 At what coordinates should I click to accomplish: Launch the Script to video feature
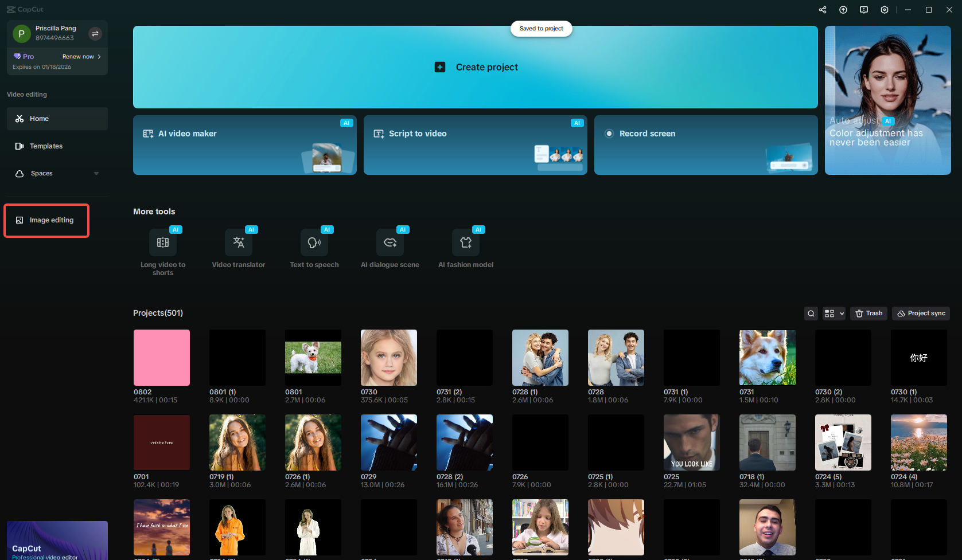pyautogui.click(x=475, y=144)
